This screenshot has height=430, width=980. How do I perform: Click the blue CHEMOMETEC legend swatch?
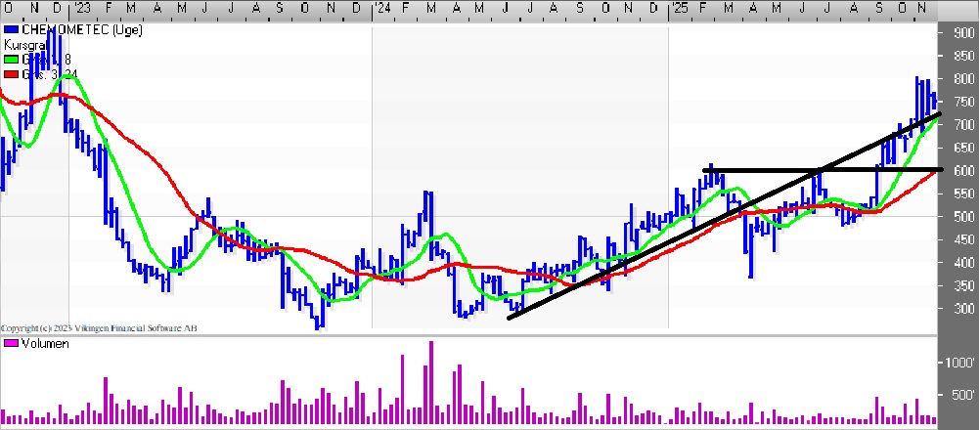[11, 31]
